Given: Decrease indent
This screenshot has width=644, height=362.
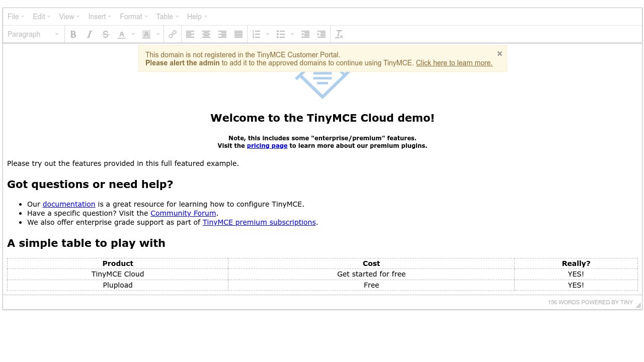Looking at the screenshot, I should pos(305,34).
